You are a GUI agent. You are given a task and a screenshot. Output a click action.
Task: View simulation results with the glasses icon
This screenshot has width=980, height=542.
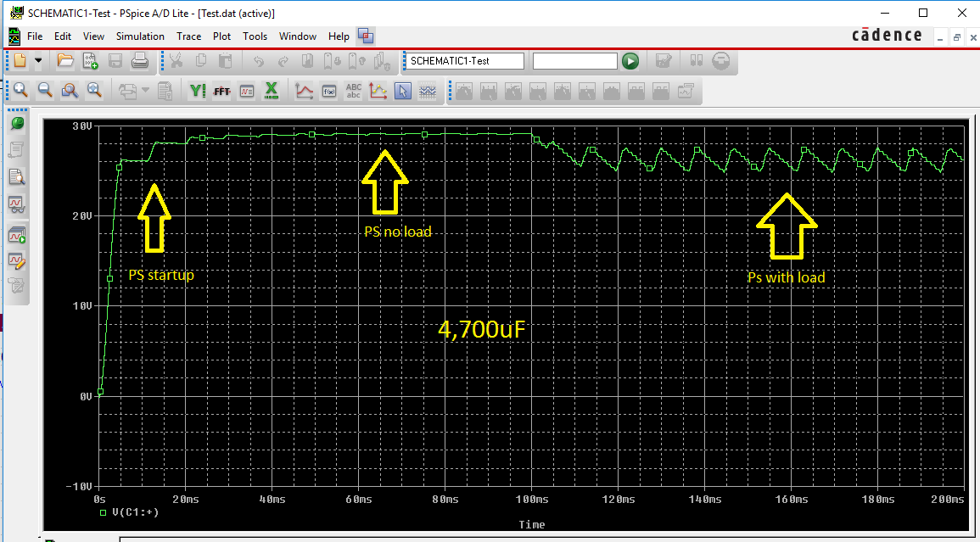(17, 204)
